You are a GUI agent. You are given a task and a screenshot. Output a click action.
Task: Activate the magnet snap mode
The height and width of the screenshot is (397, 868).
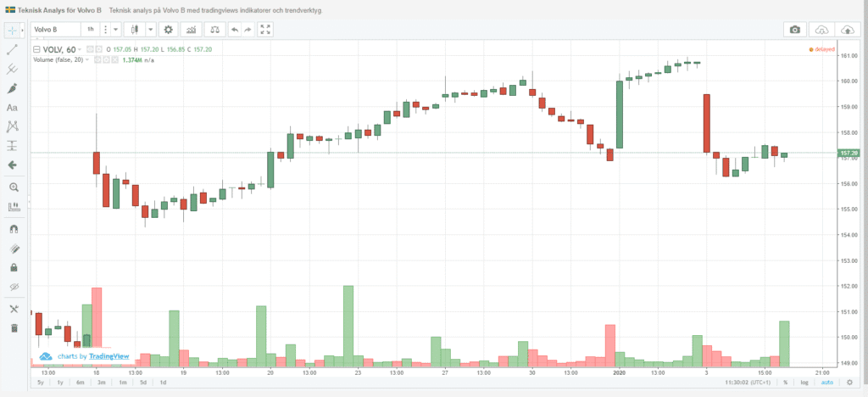13,229
